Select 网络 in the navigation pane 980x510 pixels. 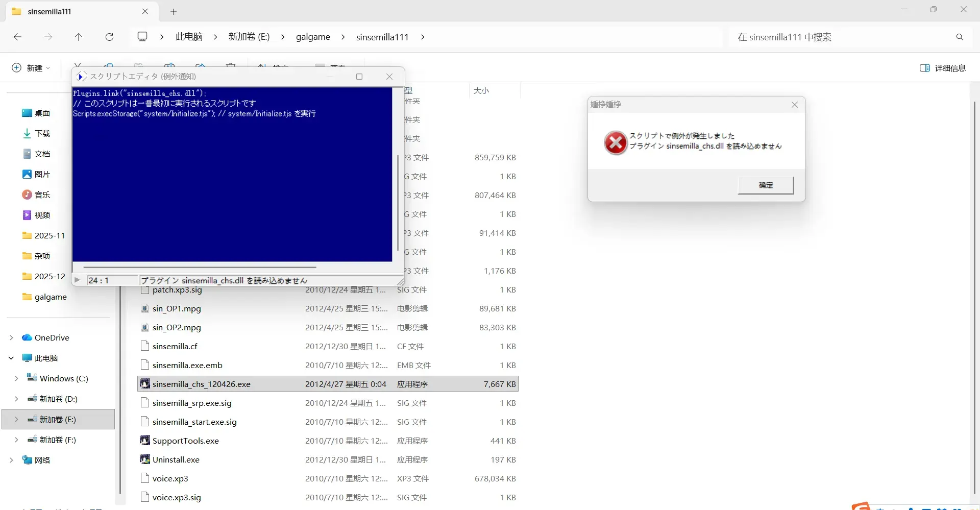coord(36,460)
